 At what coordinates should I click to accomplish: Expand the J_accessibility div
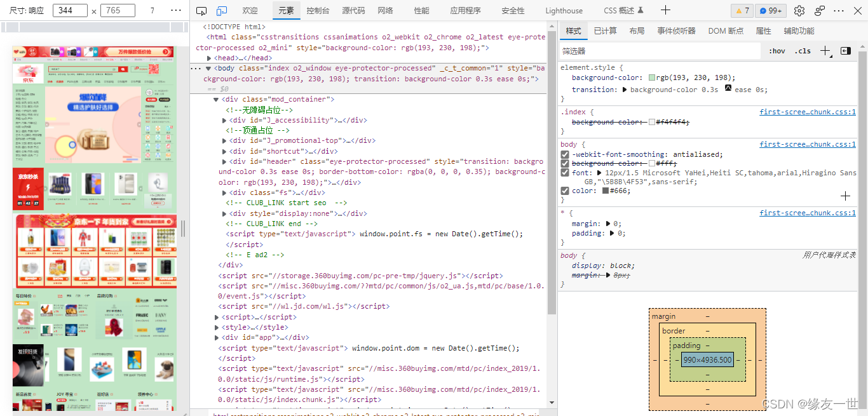(224, 120)
